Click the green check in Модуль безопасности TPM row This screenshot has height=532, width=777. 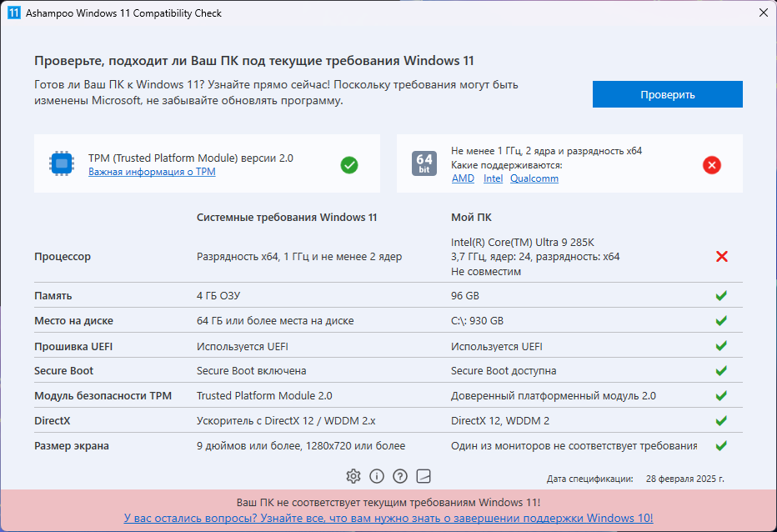[x=721, y=395]
